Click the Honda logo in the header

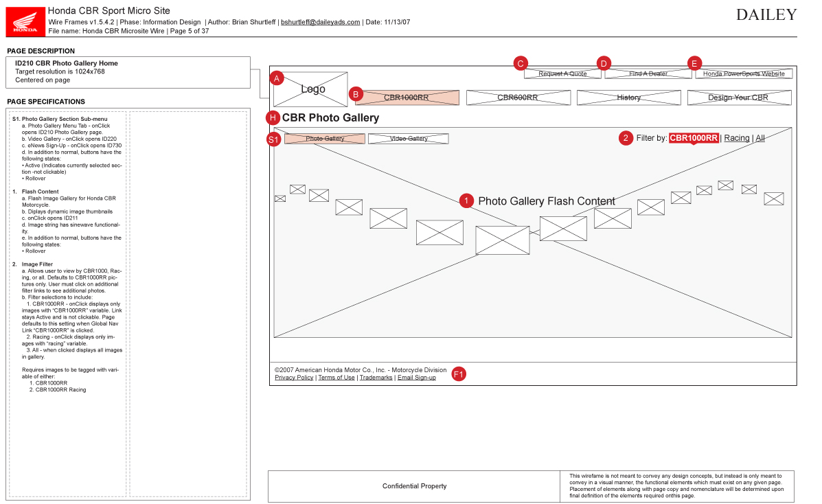pos(25,21)
